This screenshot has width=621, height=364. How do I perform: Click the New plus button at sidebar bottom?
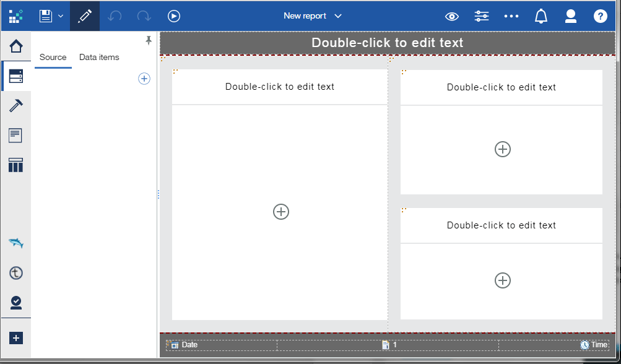point(16,338)
